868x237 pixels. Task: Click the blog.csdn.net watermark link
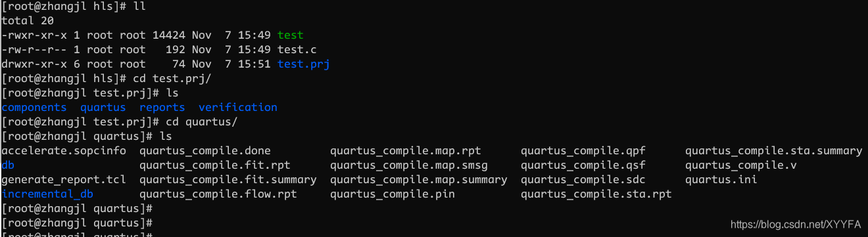click(x=796, y=225)
